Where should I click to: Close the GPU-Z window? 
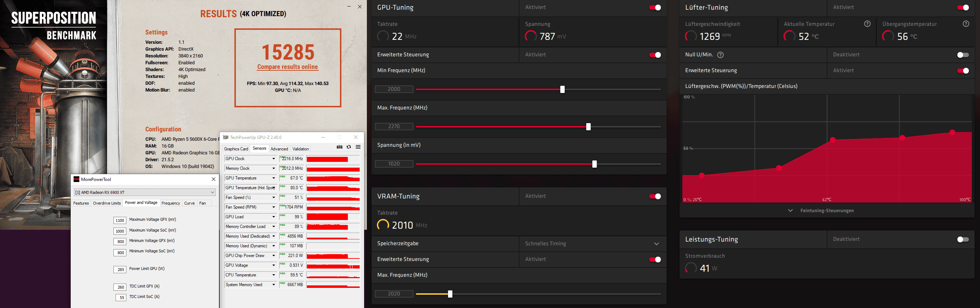coord(356,137)
